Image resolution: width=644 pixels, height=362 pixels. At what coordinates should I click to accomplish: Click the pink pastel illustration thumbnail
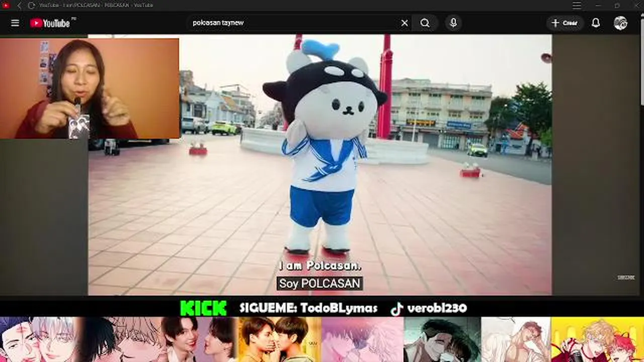pos(362,339)
